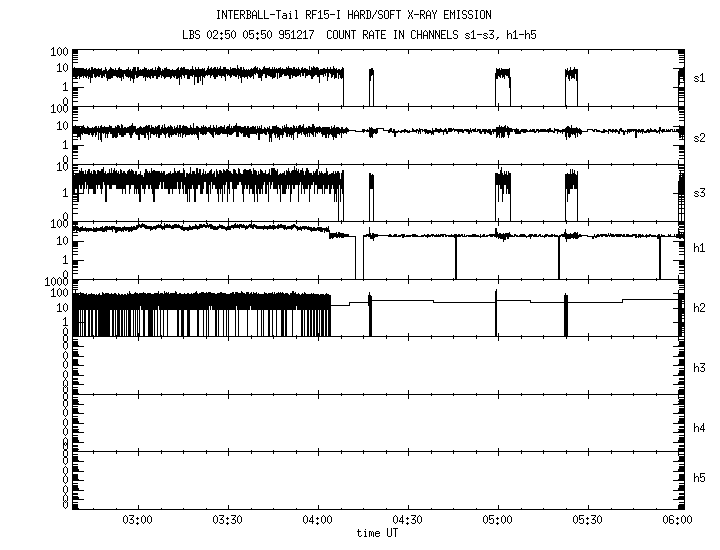Viewport: 720px width, 550px height.
Task: Select the 06:00 time axis label
Action: tap(676, 520)
